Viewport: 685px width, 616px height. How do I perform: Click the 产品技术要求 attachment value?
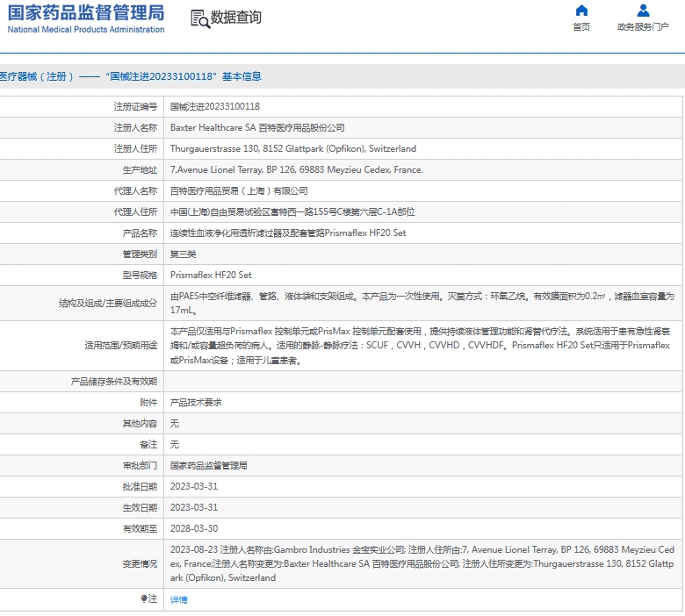[196, 403]
